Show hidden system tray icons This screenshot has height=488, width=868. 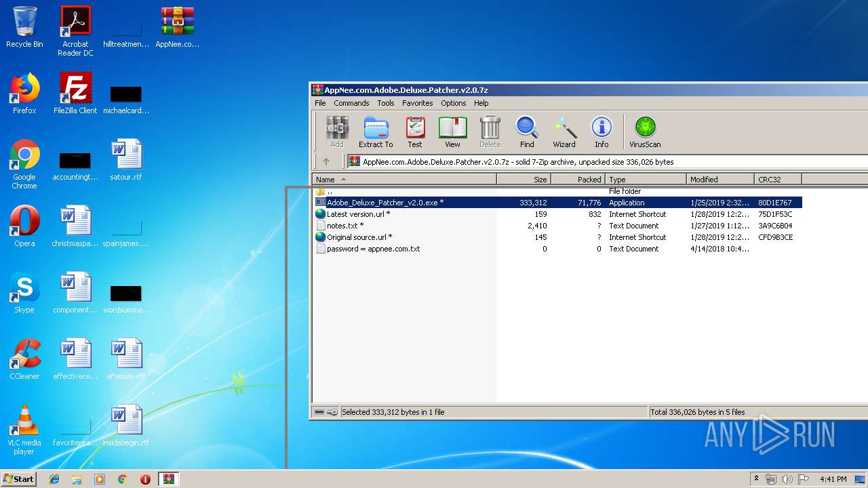[756, 479]
